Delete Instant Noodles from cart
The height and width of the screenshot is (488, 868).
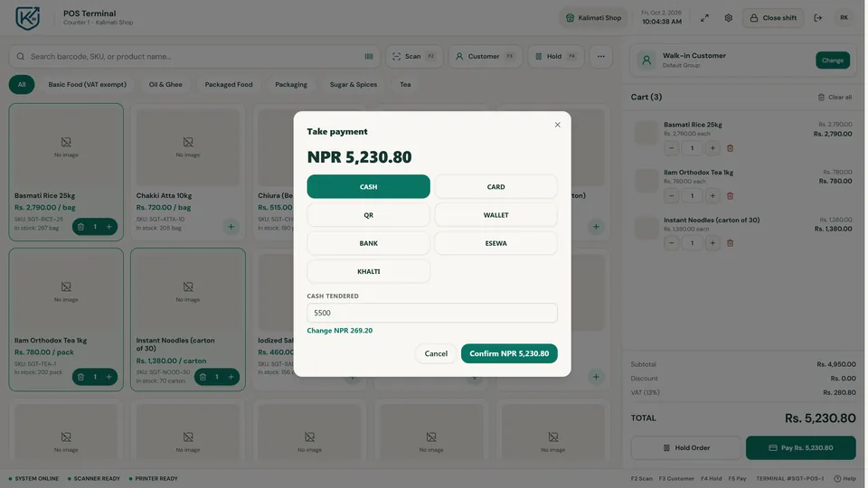(x=731, y=243)
